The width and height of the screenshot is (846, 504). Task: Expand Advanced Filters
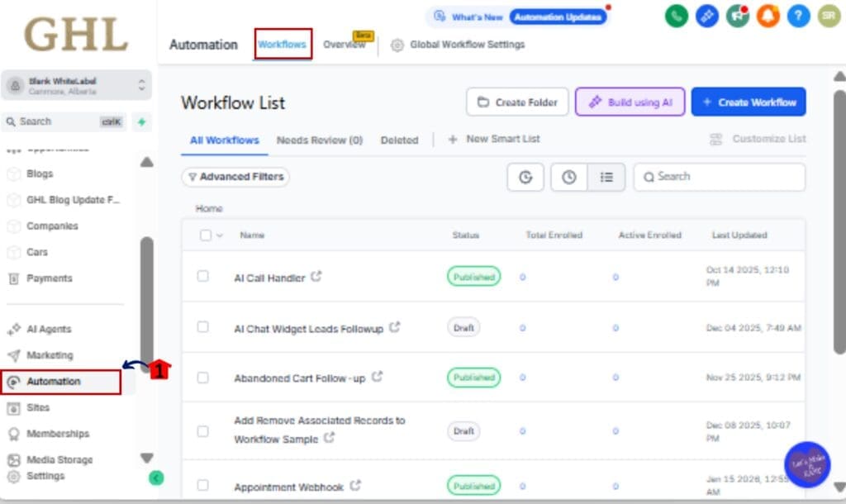pos(235,177)
